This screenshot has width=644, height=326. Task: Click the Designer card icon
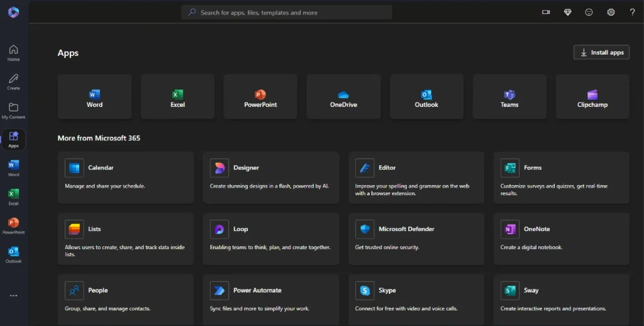(x=219, y=168)
